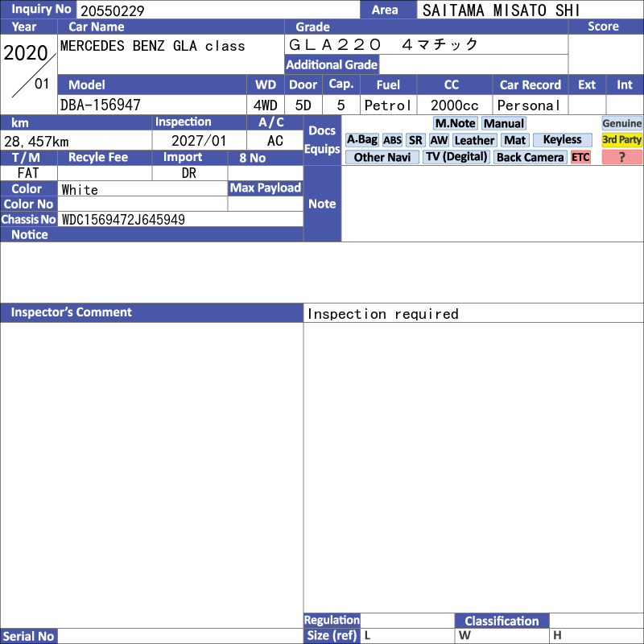This screenshot has width=644, height=644.
Task: Click the Personal car record value
Action: tap(529, 105)
